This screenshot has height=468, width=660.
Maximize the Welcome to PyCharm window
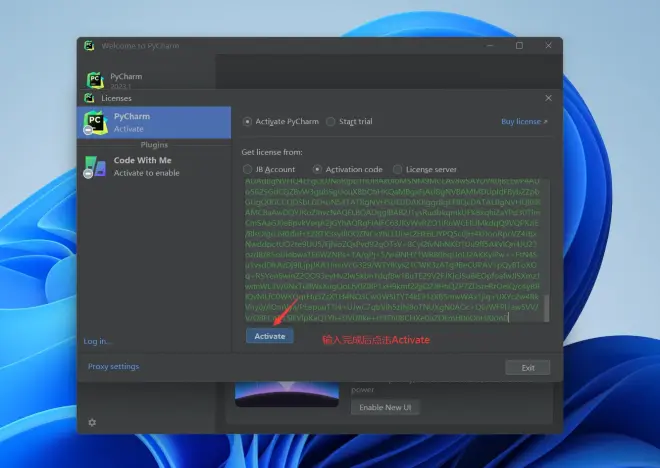(519, 45)
